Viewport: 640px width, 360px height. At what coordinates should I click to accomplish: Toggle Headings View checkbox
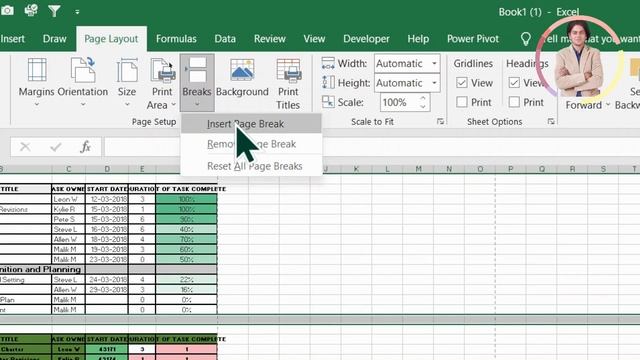514,83
